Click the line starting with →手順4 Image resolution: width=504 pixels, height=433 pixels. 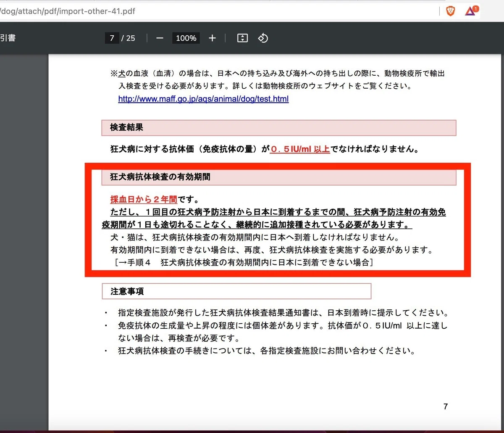pyautogui.click(x=244, y=263)
